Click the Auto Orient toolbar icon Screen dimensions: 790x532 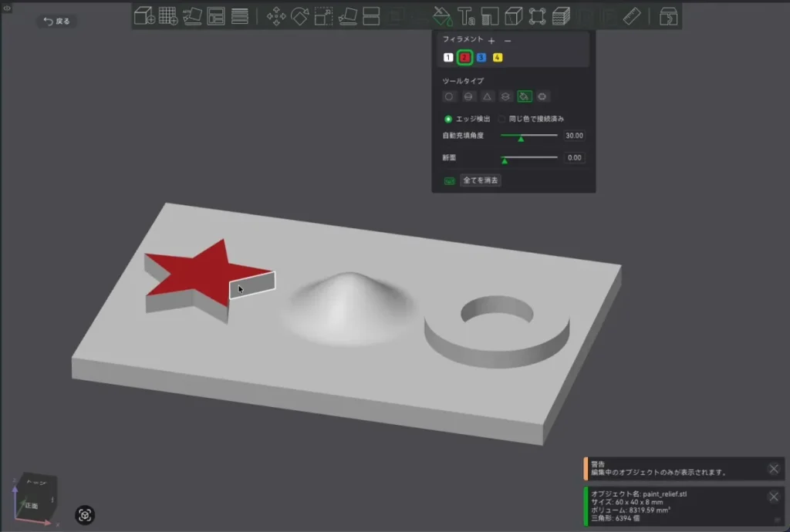pyautogui.click(x=192, y=16)
